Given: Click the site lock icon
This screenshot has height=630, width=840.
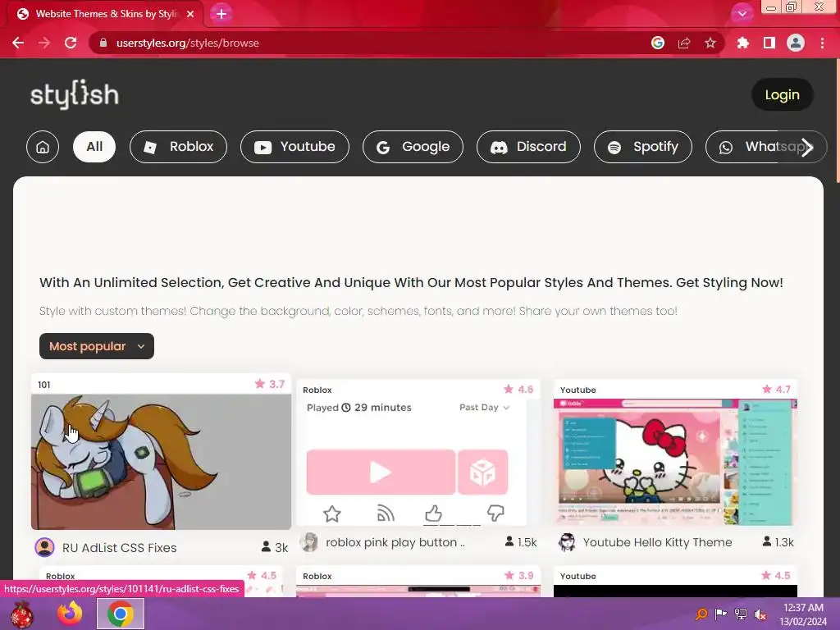Looking at the screenshot, I should 103,43.
